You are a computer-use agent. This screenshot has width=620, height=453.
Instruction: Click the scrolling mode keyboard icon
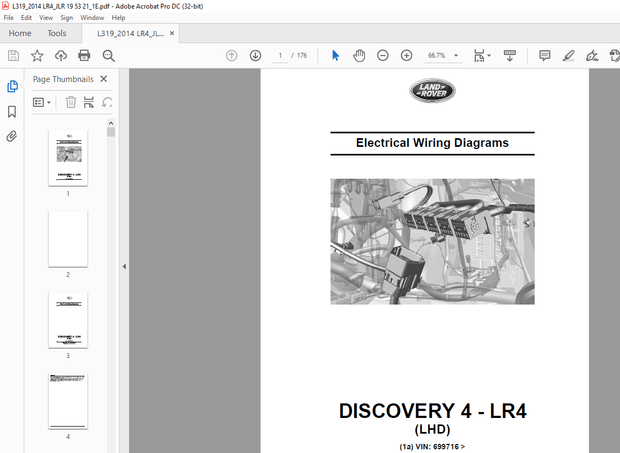(509, 56)
